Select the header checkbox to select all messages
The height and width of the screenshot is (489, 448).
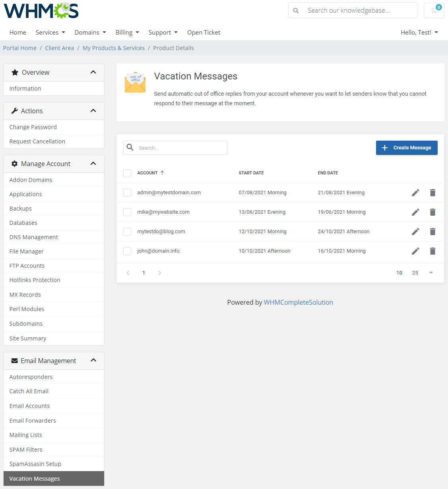127,173
